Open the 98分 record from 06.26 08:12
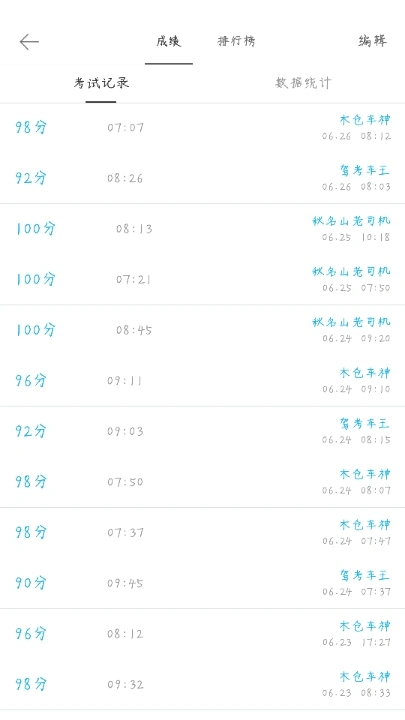This screenshot has height=720, width=405. pos(202,128)
